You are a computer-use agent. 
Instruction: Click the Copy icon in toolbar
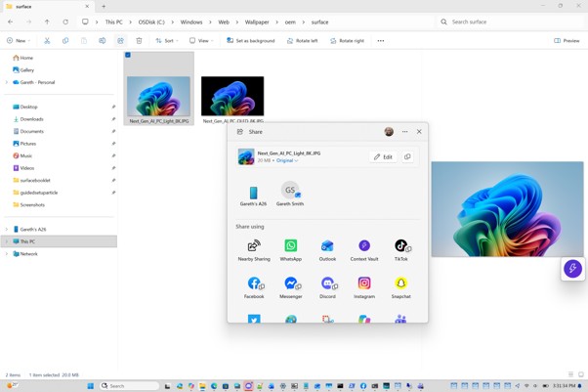point(65,40)
